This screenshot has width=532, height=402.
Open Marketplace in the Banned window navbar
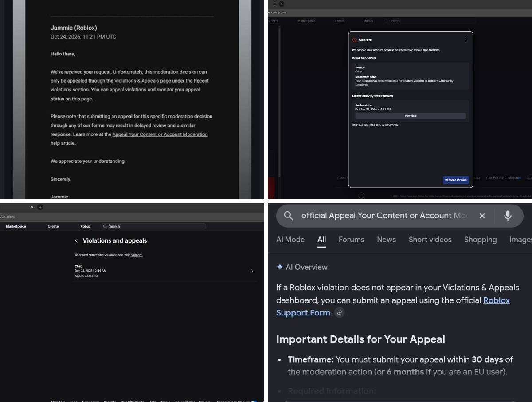[306, 21]
